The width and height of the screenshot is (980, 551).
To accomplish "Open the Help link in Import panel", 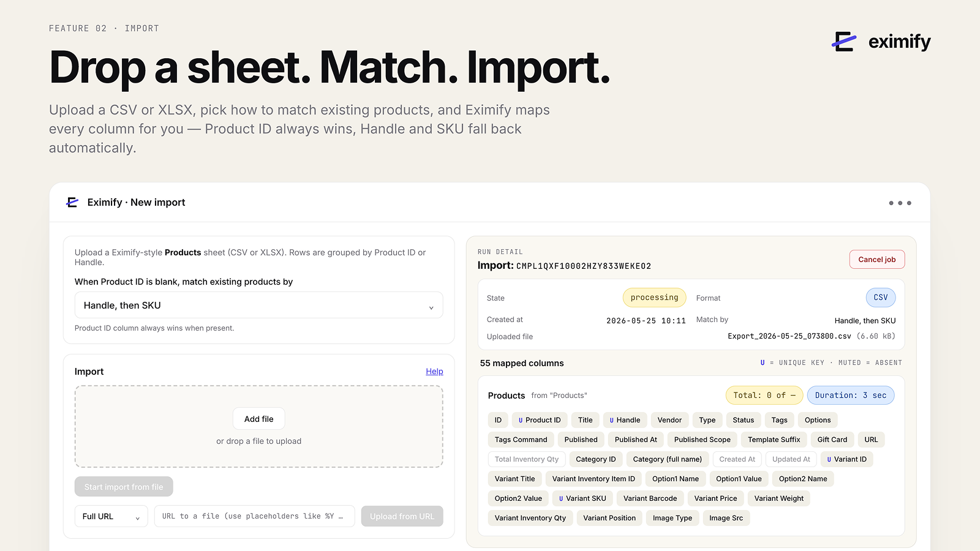I will click(x=434, y=372).
